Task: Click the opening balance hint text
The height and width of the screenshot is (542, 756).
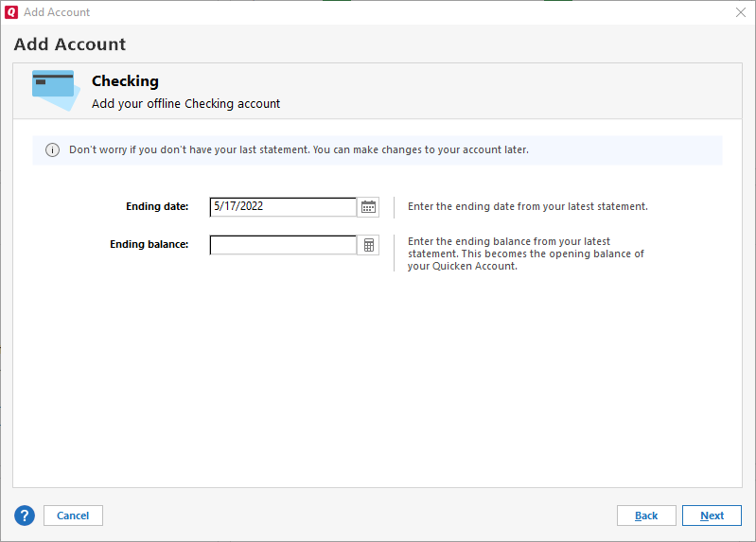Action: tap(525, 254)
